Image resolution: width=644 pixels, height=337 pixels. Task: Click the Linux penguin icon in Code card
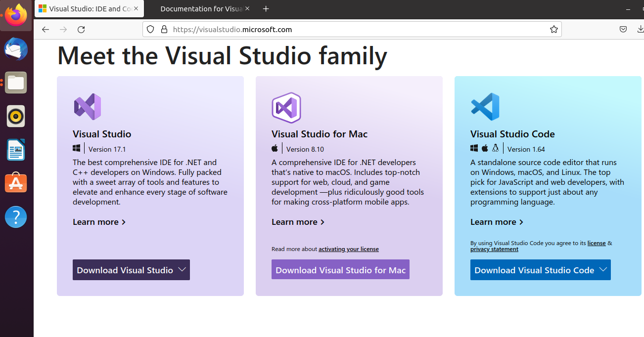click(496, 148)
